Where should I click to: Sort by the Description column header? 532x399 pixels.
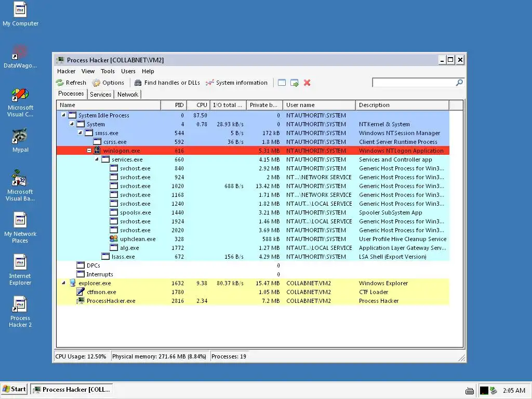tap(403, 105)
